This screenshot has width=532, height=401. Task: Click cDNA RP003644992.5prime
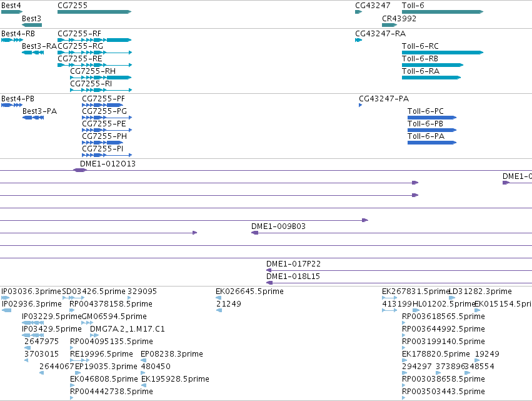(403, 335)
